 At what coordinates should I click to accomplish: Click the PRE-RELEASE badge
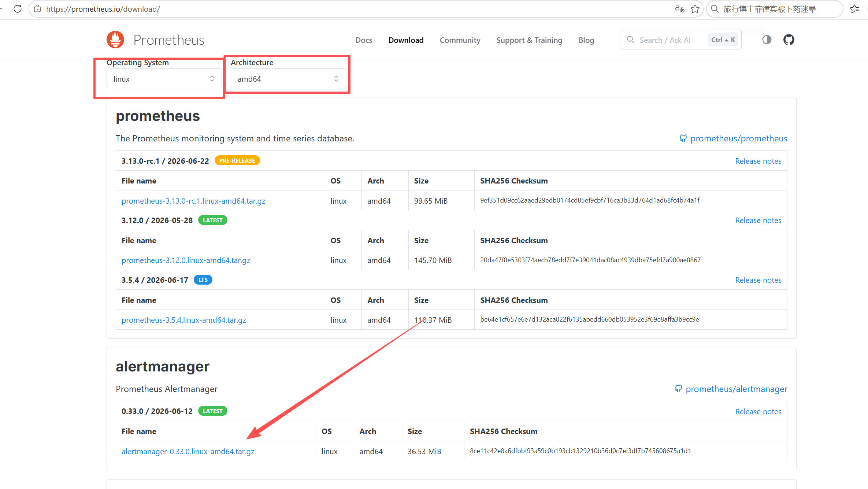click(237, 160)
